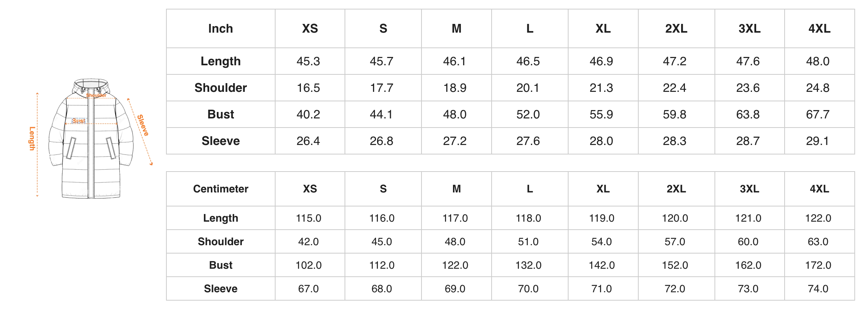Click the Bust row label in Inch table

221,114
